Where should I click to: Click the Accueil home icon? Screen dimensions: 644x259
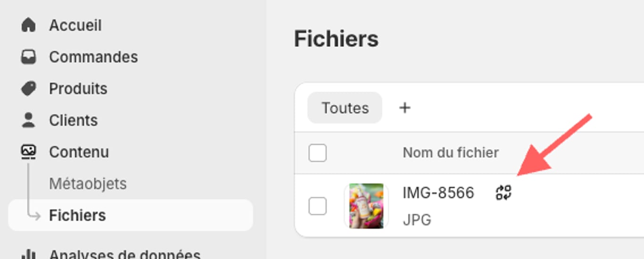coord(28,25)
